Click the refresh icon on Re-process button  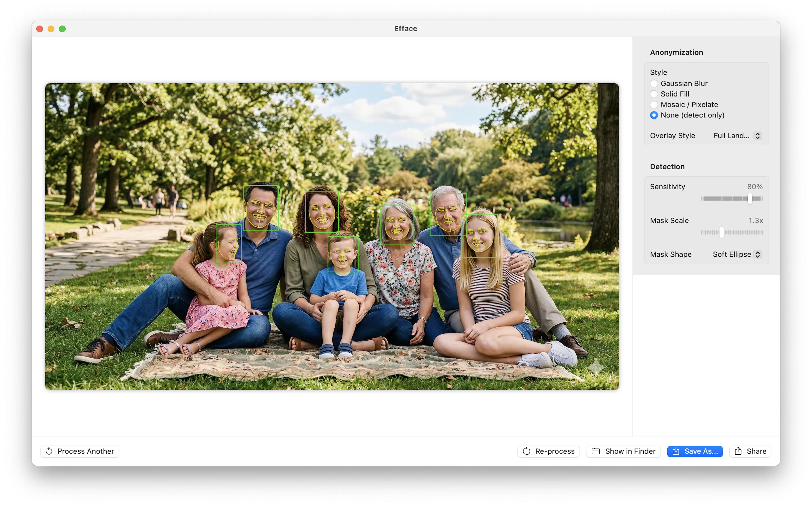[x=527, y=451]
